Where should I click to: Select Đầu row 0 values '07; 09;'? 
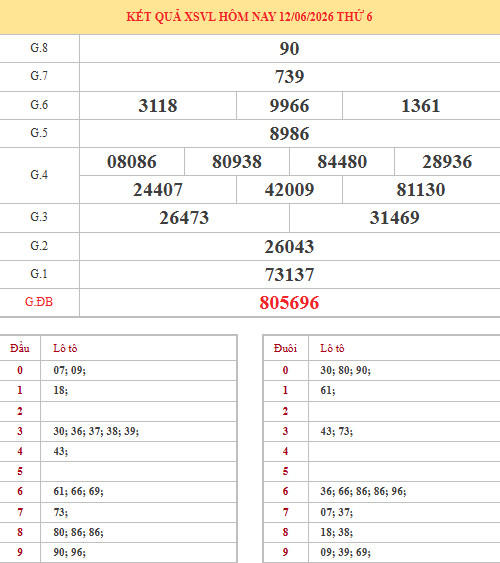tap(70, 370)
